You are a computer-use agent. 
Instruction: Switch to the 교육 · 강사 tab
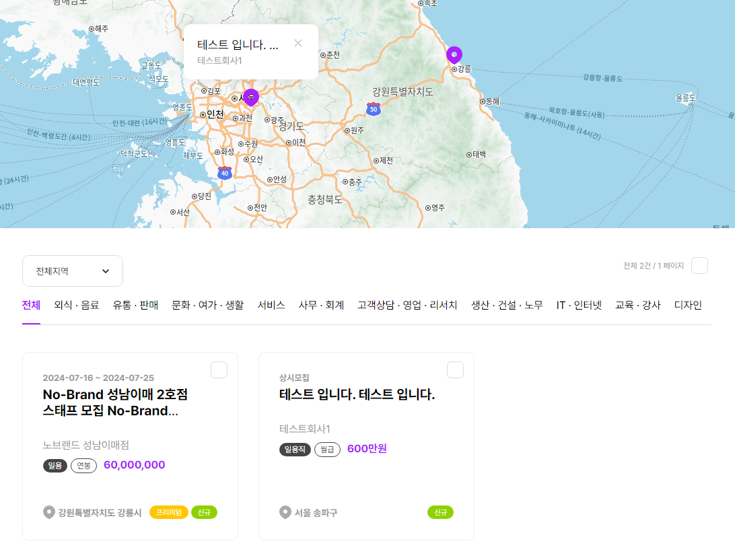click(638, 305)
